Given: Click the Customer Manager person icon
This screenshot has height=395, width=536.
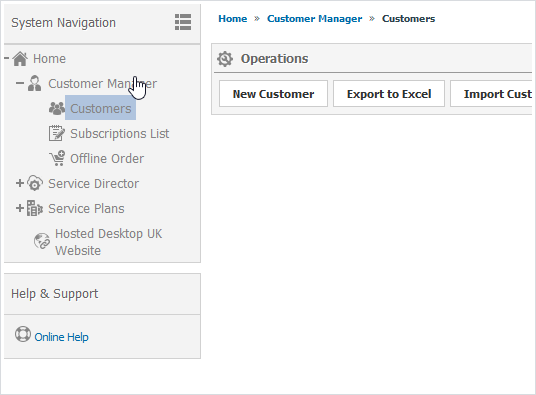Looking at the screenshot, I should coord(35,84).
